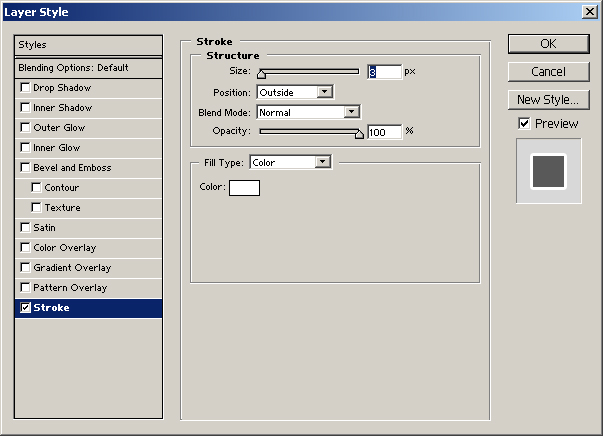
Task: Click the Cancel button
Action: tap(548, 72)
